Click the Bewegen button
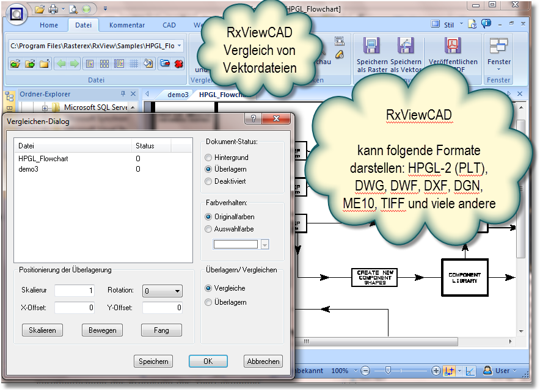This screenshot has height=392, width=540. [x=102, y=330]
